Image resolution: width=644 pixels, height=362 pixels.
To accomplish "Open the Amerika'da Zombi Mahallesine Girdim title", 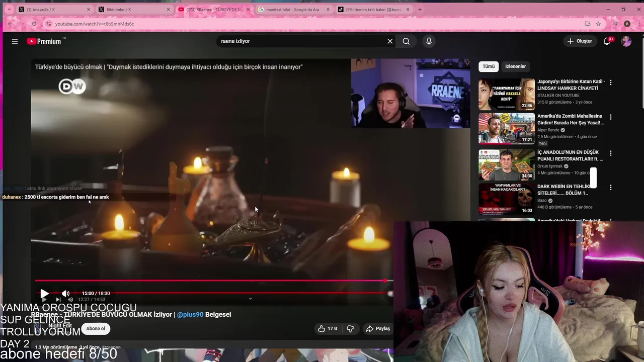I will coord(571,119).
